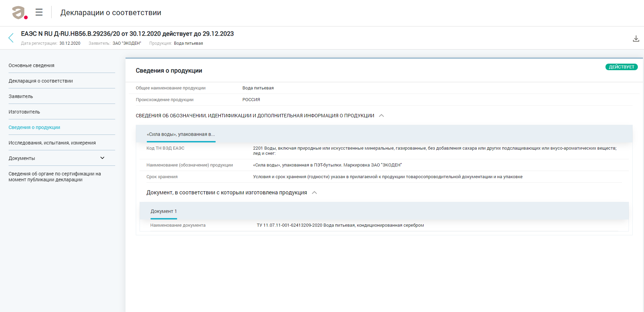Select the Документ 1 tab
Screen dimensions: 644x312
point(164,211)
